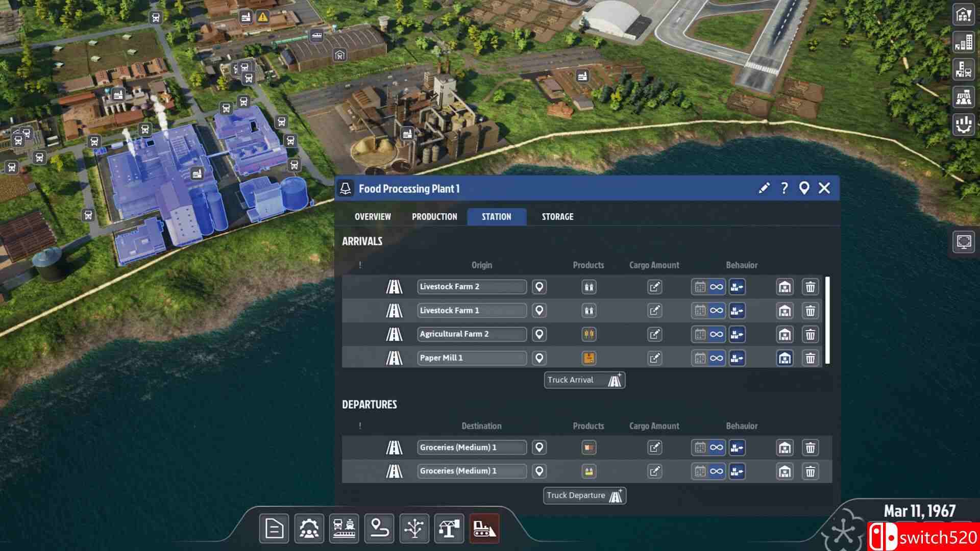Edit cargo amount for Agricultural Farm 2

click(x=655, y=334)
